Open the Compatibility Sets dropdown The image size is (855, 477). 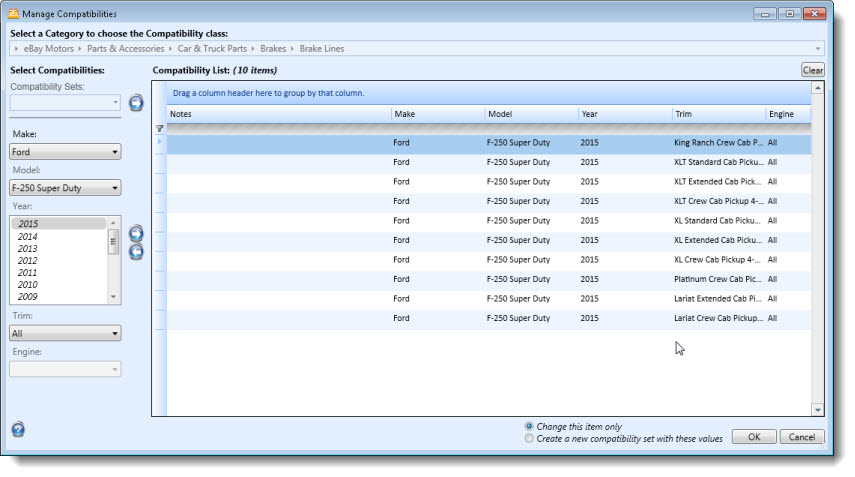(65, 102)
